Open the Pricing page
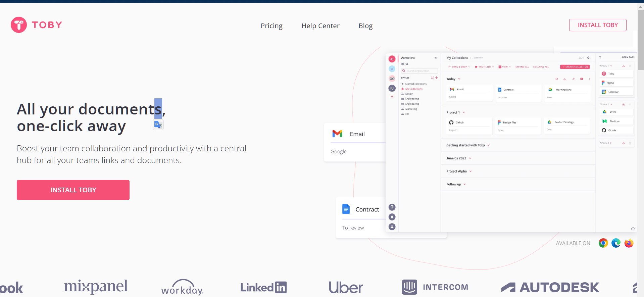This screenshot has height=297, width=644. (271, 26)
